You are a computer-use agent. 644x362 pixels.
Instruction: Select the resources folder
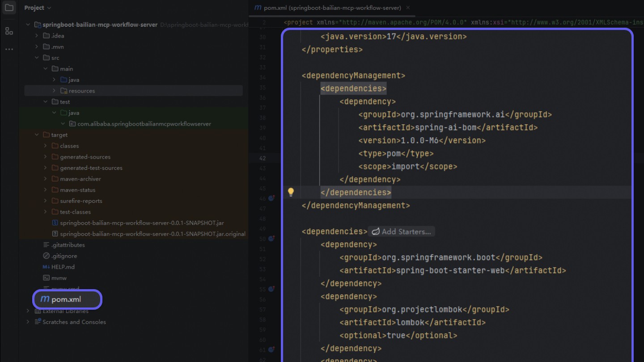(x=81, y=91)
